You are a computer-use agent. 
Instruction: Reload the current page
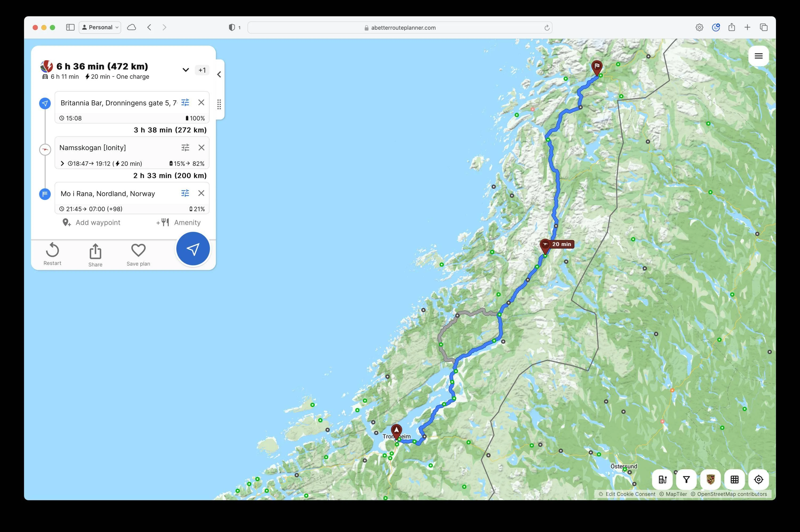point(547,28)
